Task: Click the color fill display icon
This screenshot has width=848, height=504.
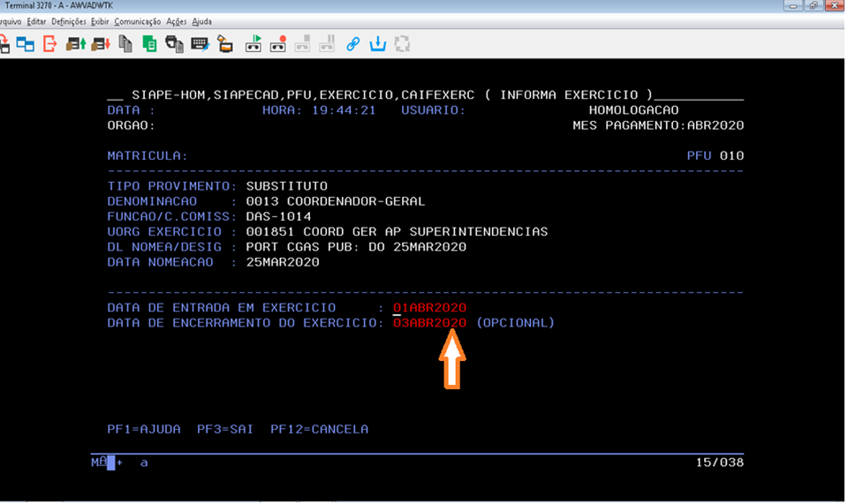Action: click(x=225, y=44)
